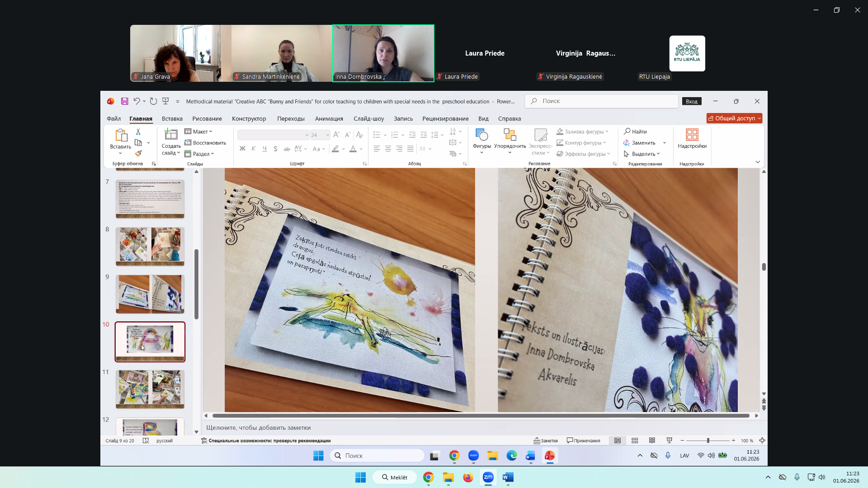Open File Explorer from the bottom Windows taskbar

click(x=448, y=477)
